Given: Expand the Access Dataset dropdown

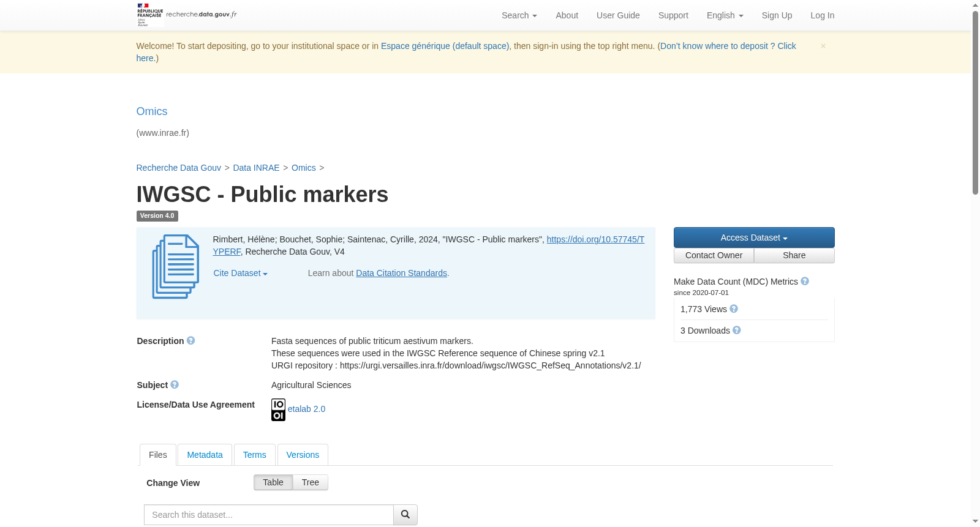Looking at the screenshot, I should click(x=754, y=237).
